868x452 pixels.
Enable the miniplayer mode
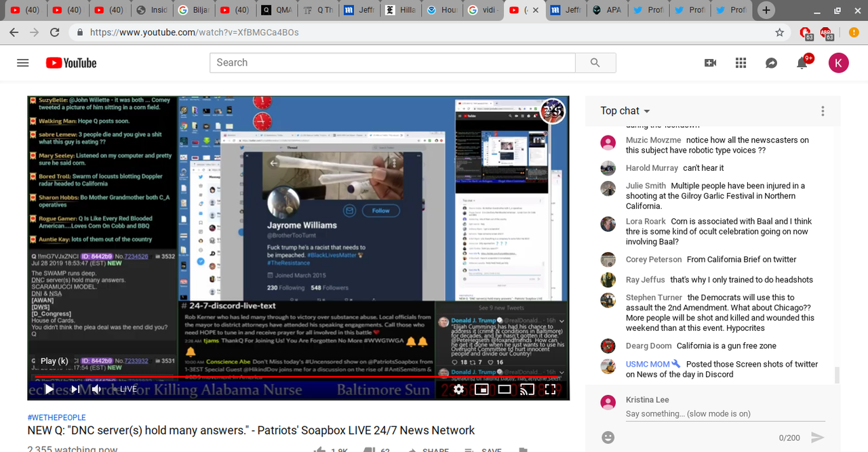pos(481,389)
